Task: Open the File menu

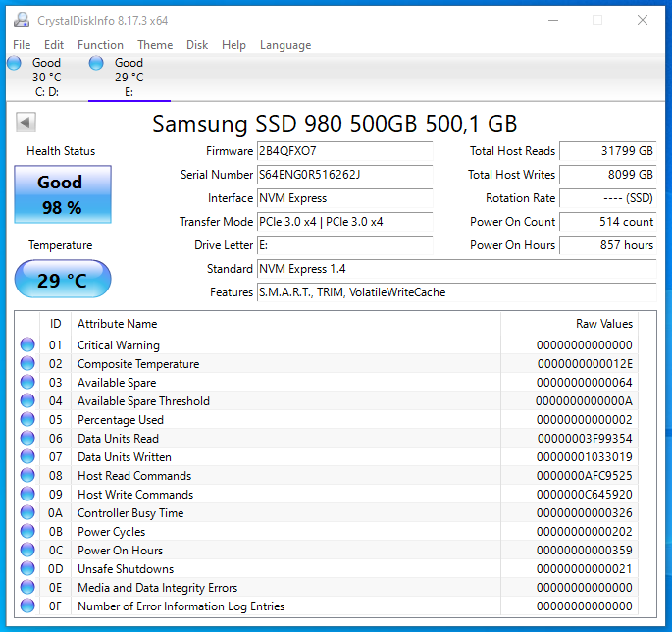Action: pos(22,45)
